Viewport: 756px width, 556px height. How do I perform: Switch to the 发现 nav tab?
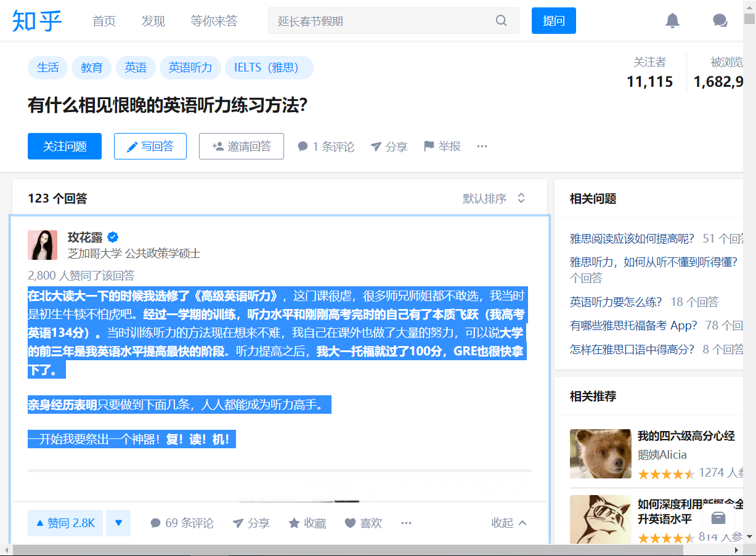coord(153,20)
